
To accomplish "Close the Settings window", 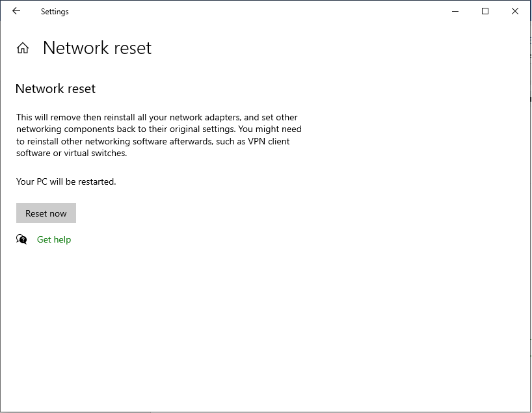I will (515, 11).
